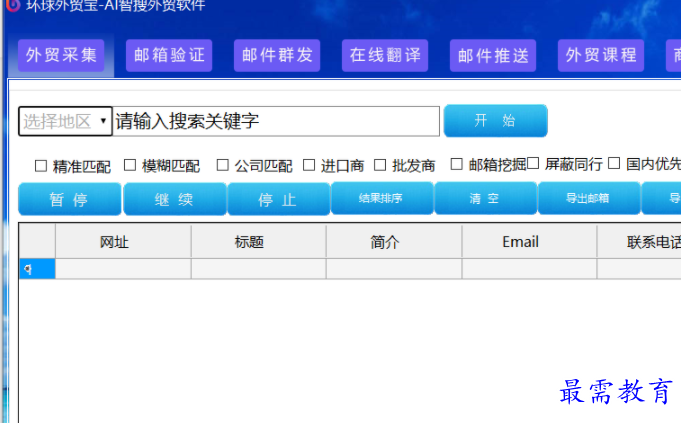The width and height of the screenshot is (681, 423).
Task: Select the 邮件推送 tab
Action: 493,56
